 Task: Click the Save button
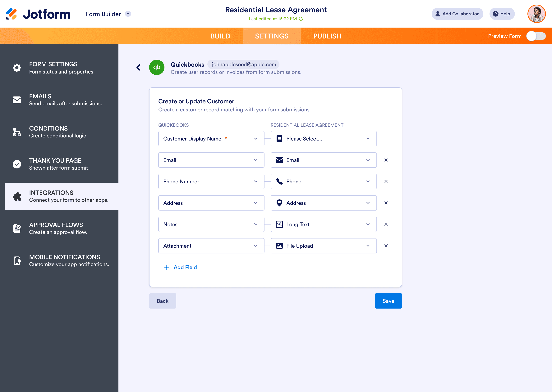[x=388, y=301]
